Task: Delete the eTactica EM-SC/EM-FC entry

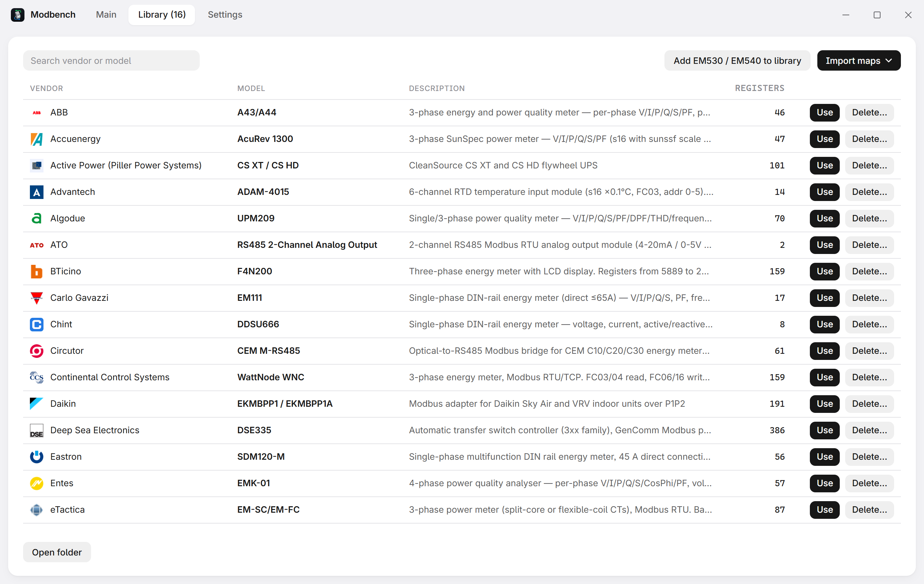Action: pyautogui.click(x=870, y=509)
